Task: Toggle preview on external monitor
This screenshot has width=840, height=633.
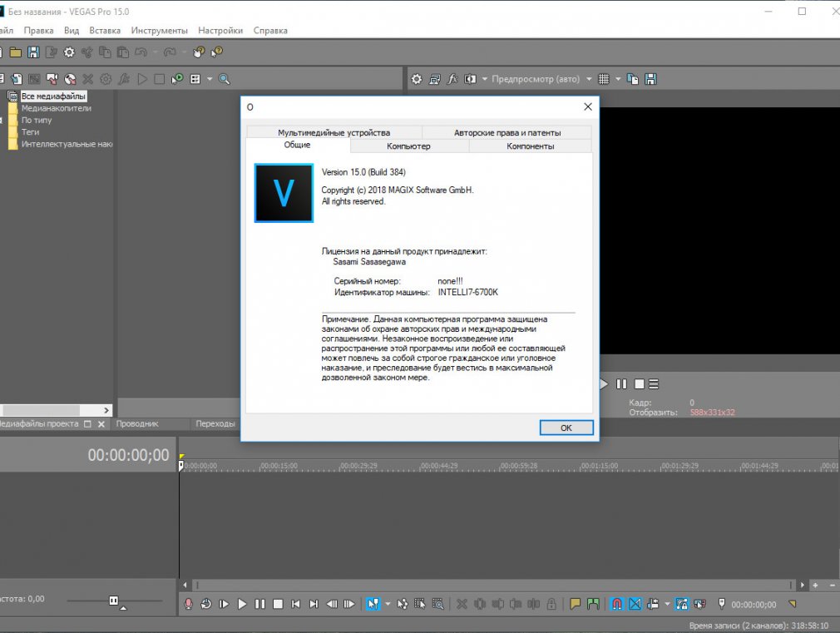Action: point(434,79)
